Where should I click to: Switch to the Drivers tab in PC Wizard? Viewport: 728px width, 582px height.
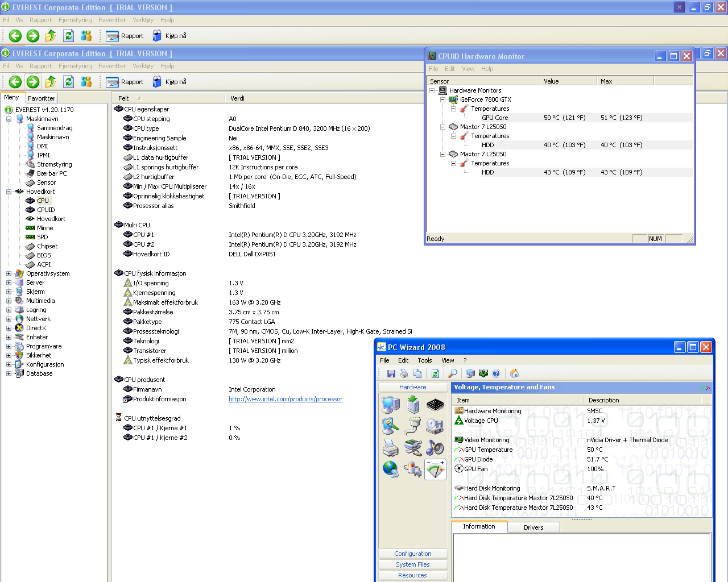(533, 527)
